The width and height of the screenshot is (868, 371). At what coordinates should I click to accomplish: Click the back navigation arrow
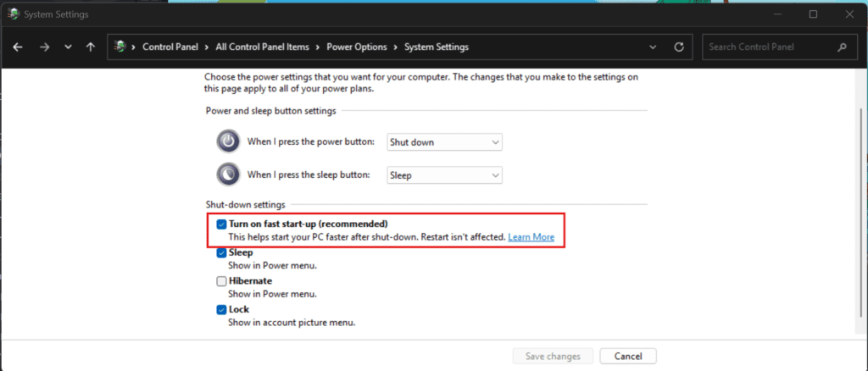(x=18, y=47)
